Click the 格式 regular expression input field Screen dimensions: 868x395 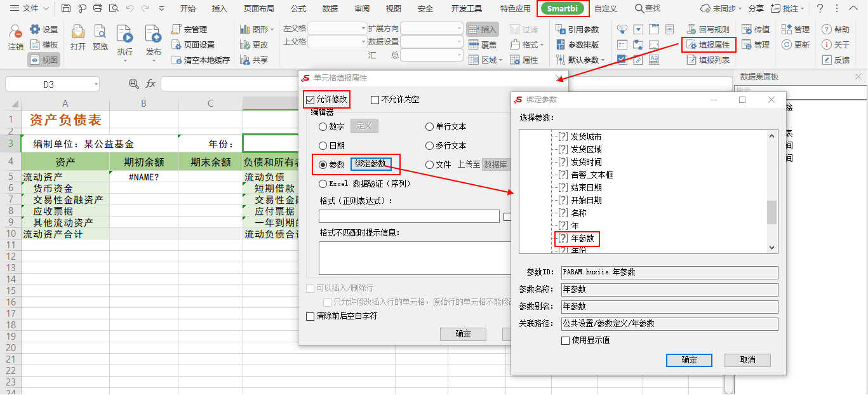pyautogui.click(x=409, y=216)
